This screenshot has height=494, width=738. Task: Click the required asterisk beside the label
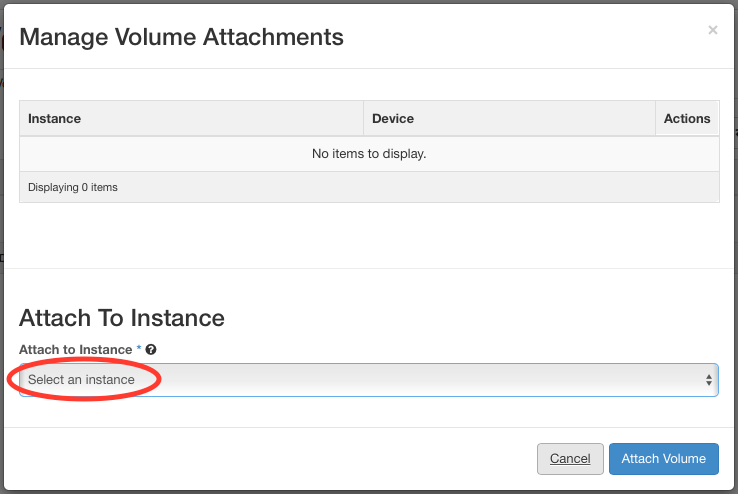tap(139, 349)
